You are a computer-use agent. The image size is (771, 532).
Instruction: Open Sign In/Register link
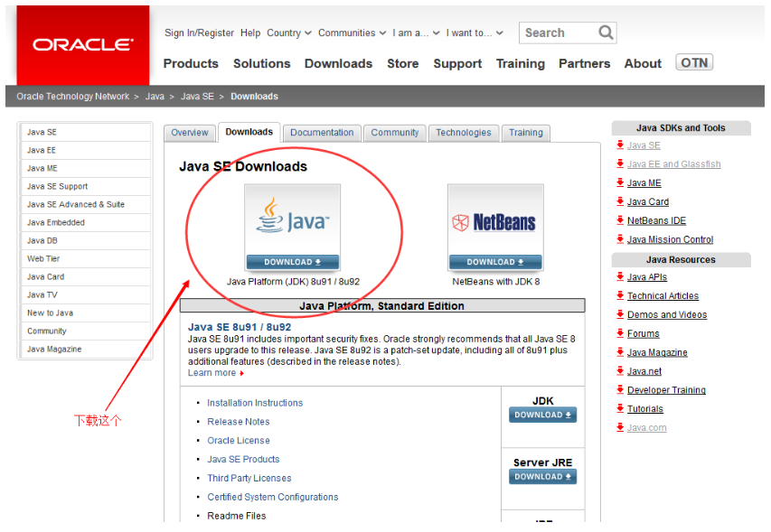tap(199, 33)
